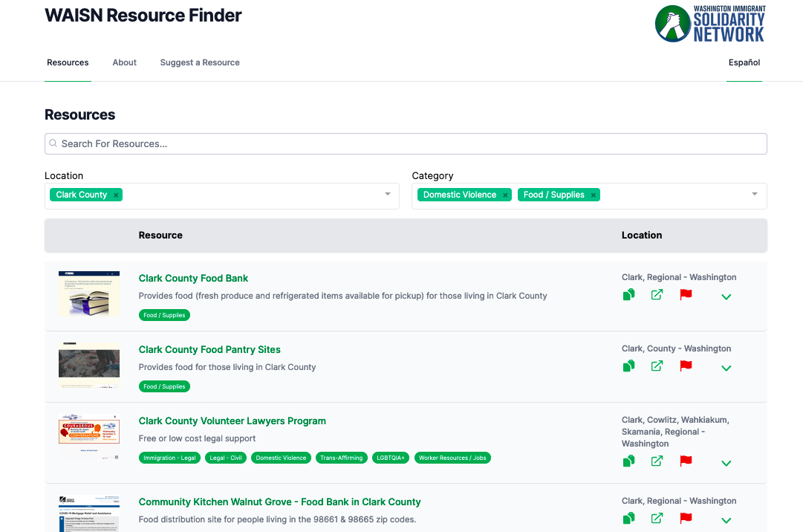The image size is (803, 532).
Task: Click the Volunteer Lawyers Program thumbnail
Action: tap(89, 437)
